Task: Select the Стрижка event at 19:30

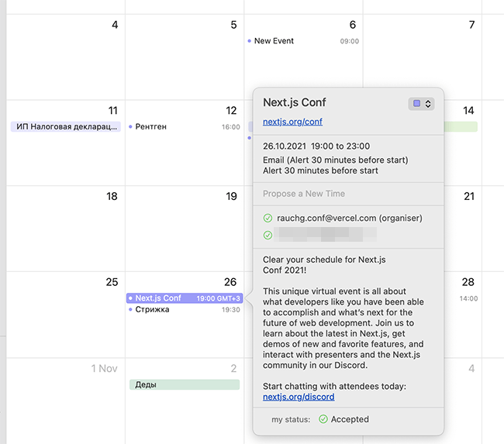Action: click(x=185, y=310)
